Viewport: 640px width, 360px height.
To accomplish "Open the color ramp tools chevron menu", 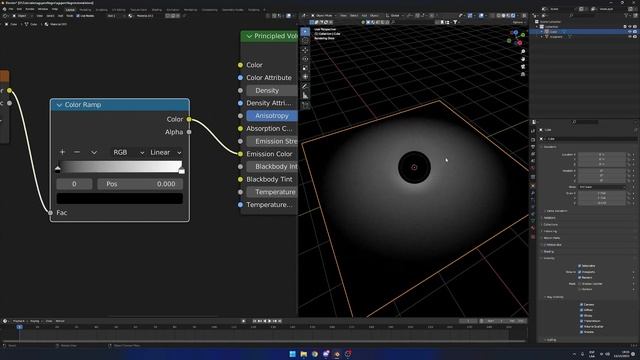I will click(x=94, y=152).
